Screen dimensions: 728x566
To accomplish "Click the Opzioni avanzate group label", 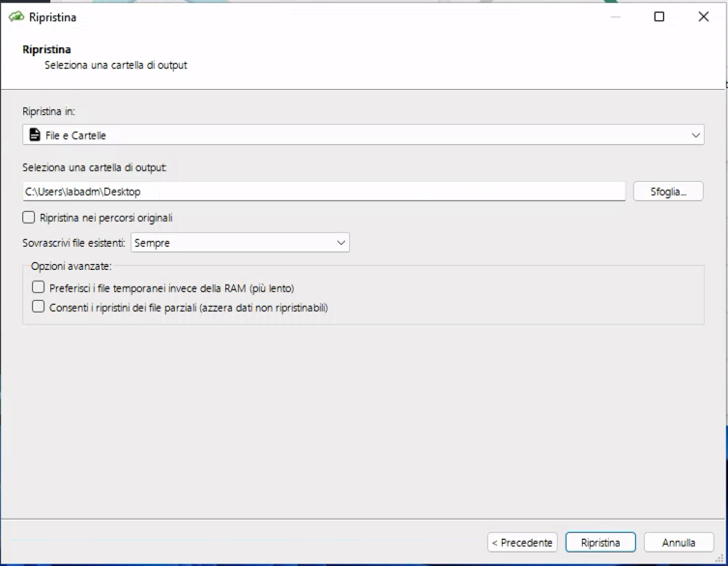I will (72, 265).
